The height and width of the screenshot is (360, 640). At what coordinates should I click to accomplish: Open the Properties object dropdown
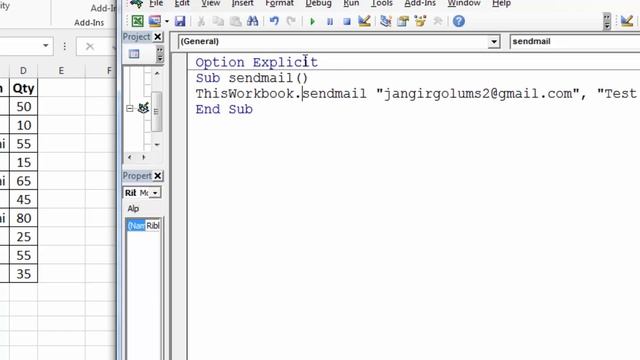point(155,193)
